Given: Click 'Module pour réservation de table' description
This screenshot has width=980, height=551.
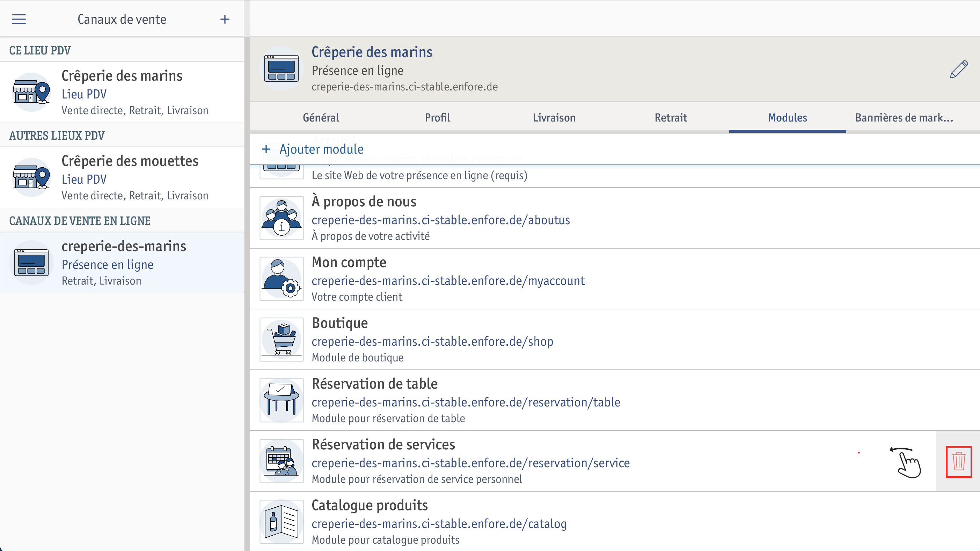Looking at the screenshot, I should click(388, 418).
